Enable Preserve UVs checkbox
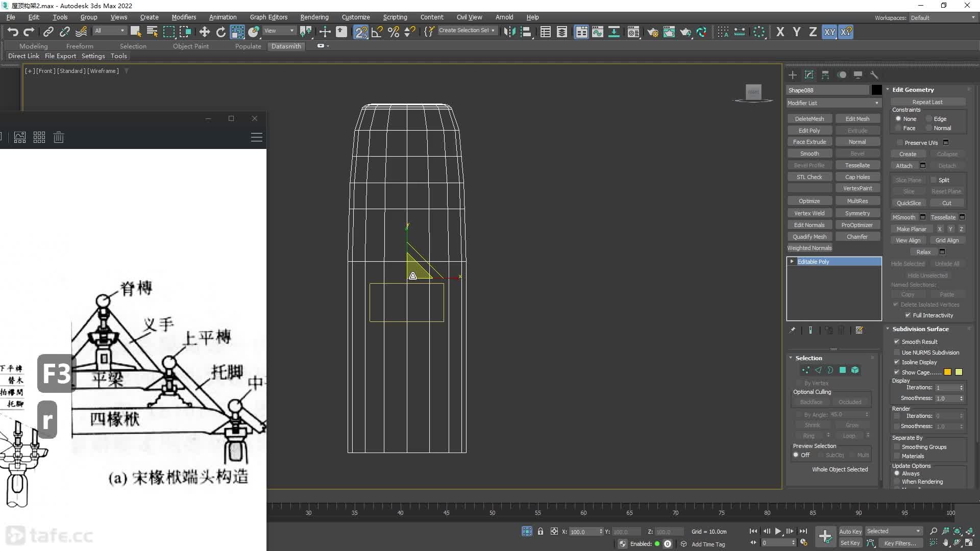This screenshot has height=551, width=980. pos(900,142)
